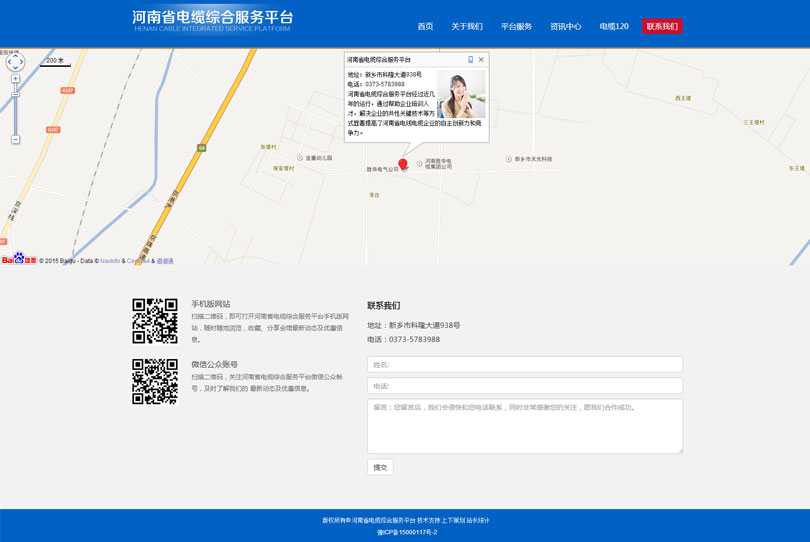Click the WeChat public account QR code
This screenshot has width=810, height=542.
[x=155, y=382]
